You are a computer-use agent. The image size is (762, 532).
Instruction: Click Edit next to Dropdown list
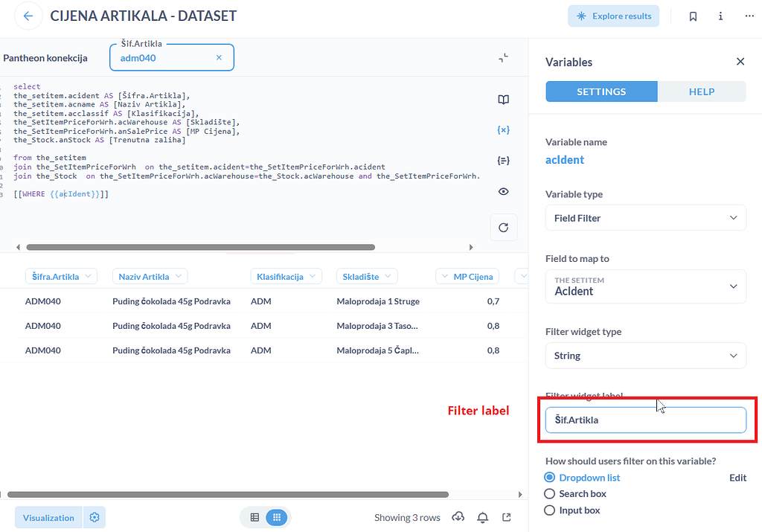click(x=737, y=477)
